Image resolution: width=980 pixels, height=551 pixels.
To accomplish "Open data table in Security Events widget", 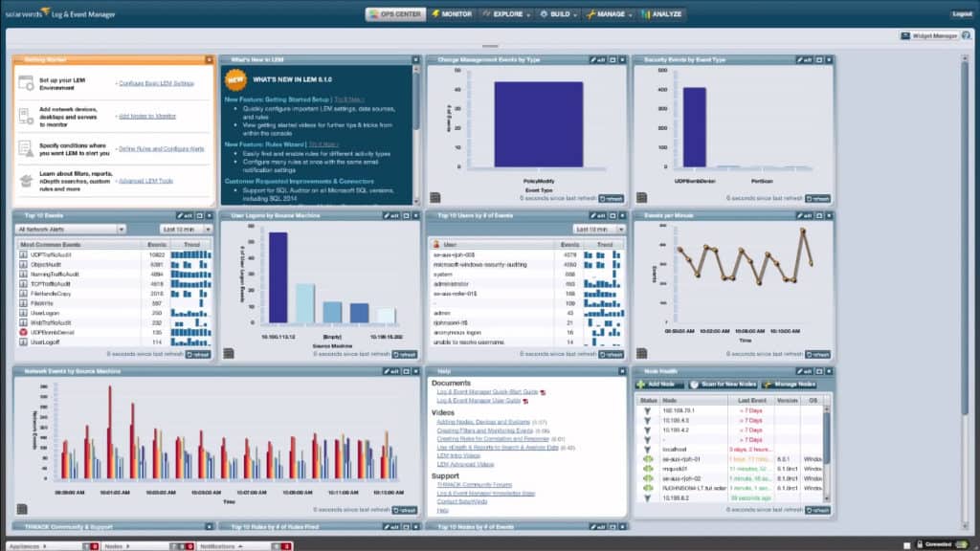I will click(641, 198).
